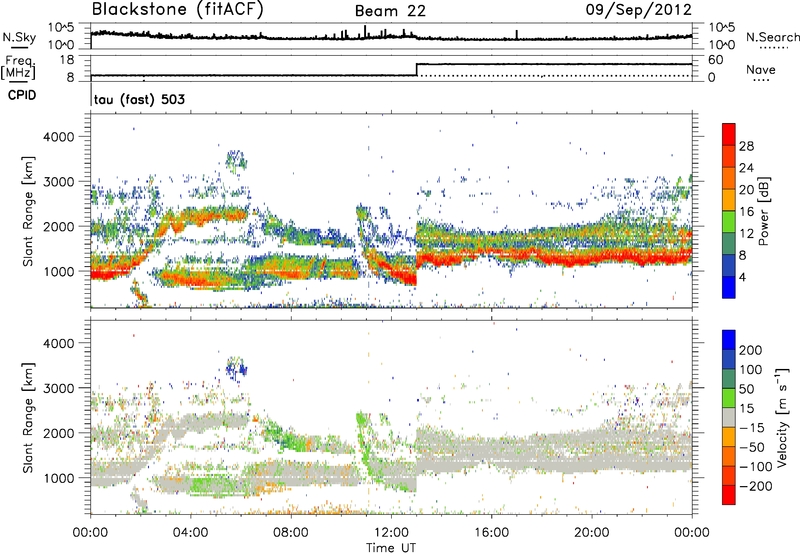This screenshot has width=800, height=554.
Task: Click the frequency step-up near 13:00 UT
Action: coord(417,69)
